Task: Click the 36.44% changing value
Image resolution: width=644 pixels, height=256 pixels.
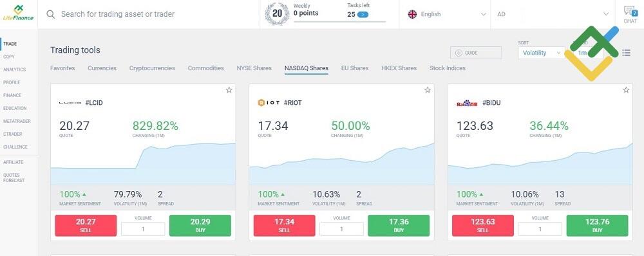Action: point(549,126)
